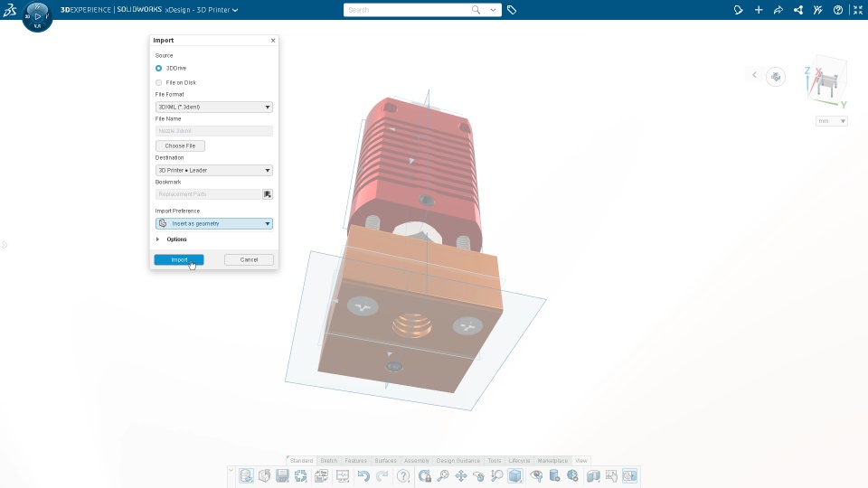Viewport: 868px width, 488px height.
Task: Click the bookmark picker icon
Action: pyautogui.click(x=268, y=194)
